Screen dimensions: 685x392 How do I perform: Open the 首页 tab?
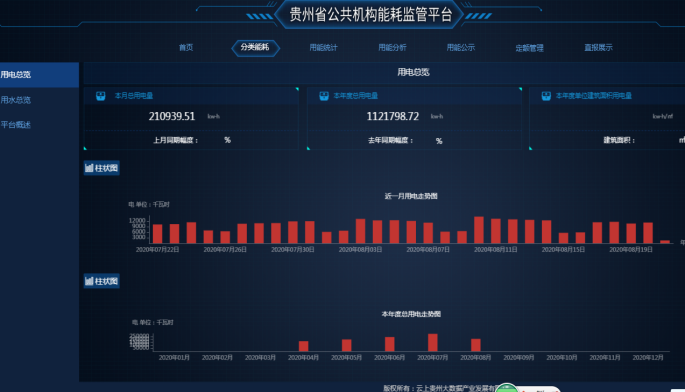coord(186,47)
